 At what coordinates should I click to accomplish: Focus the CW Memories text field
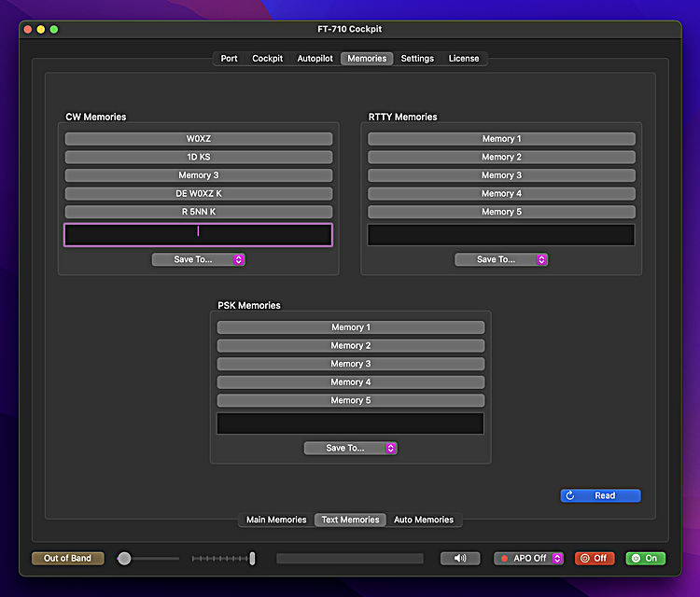coord(199,235)
